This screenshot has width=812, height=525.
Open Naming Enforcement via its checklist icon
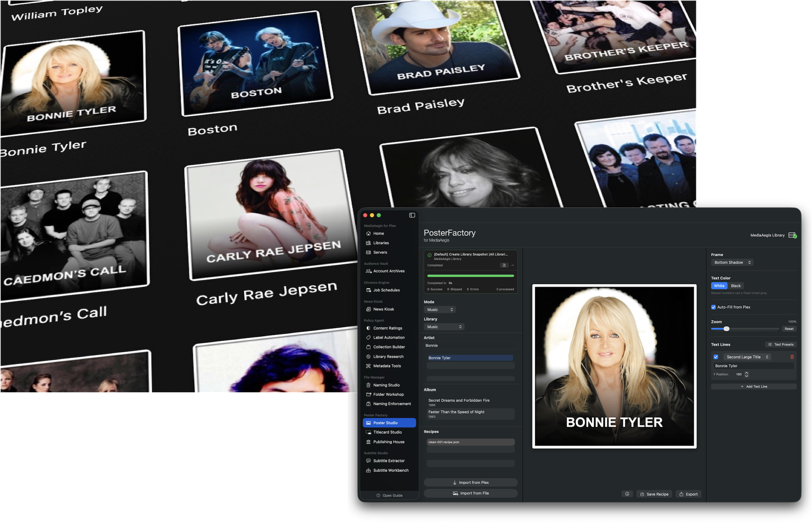pos(368,404)
